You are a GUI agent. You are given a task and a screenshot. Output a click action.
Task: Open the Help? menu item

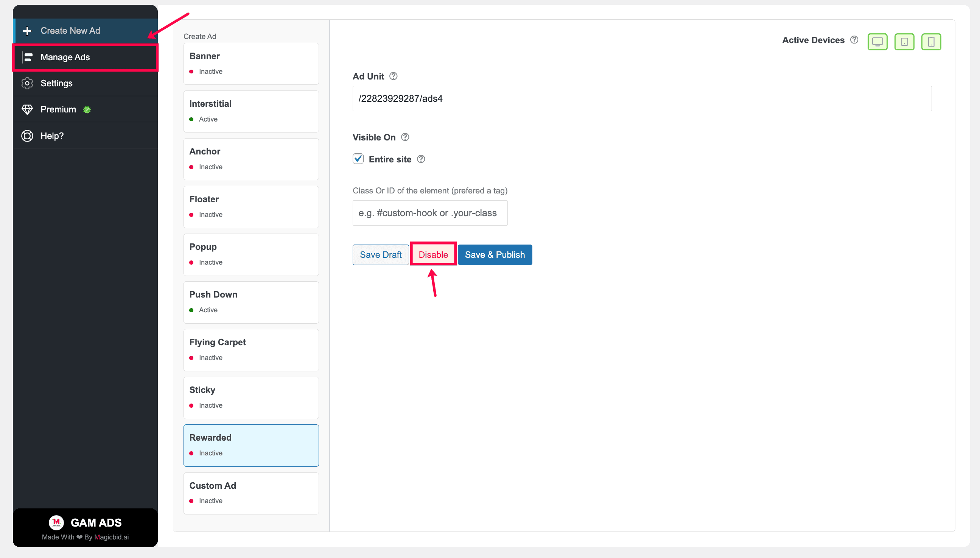click(86, 136)
